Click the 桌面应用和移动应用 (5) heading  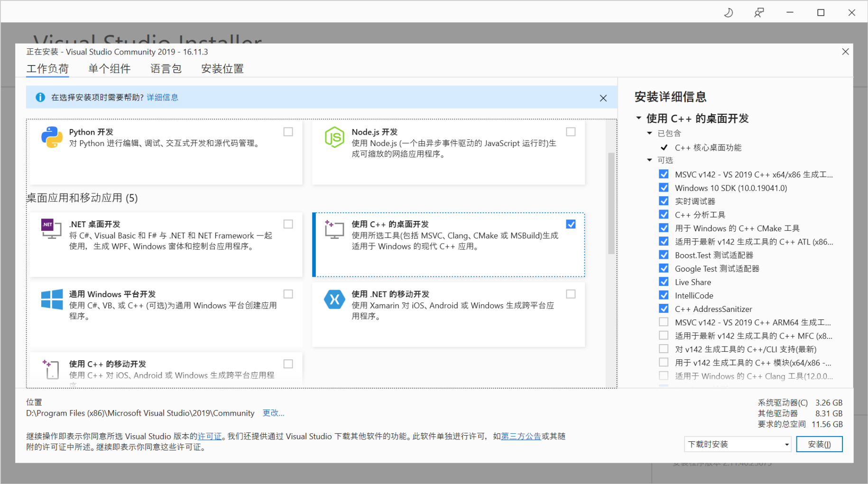[x=82, y=198]
